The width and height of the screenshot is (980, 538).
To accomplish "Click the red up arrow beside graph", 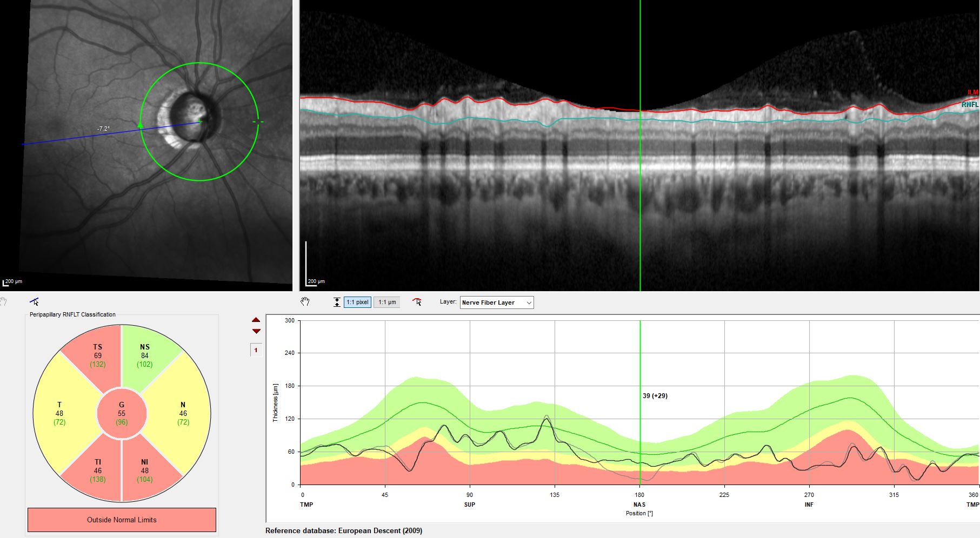I will point(256,320).
